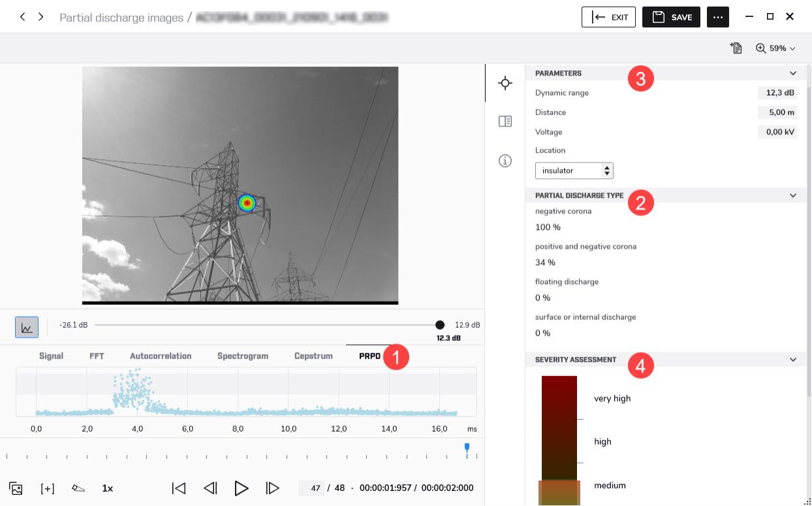Viewport: 812px width, 506px height.
Task: Click the add region bracket icon
Action: (47, 488)
